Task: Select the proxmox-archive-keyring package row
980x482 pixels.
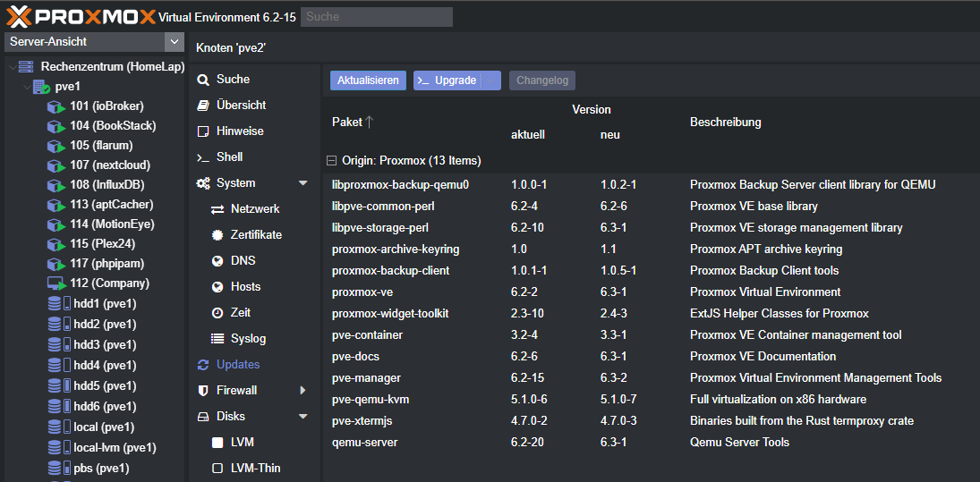Action: [652, 249]
